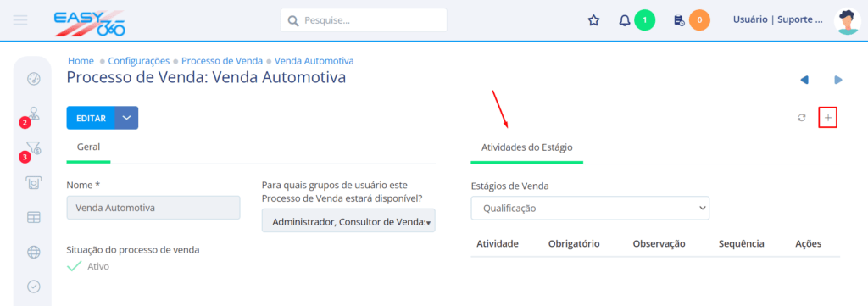Click the Atividade column header
Screen dimensions: 868x306
point(498,243)
